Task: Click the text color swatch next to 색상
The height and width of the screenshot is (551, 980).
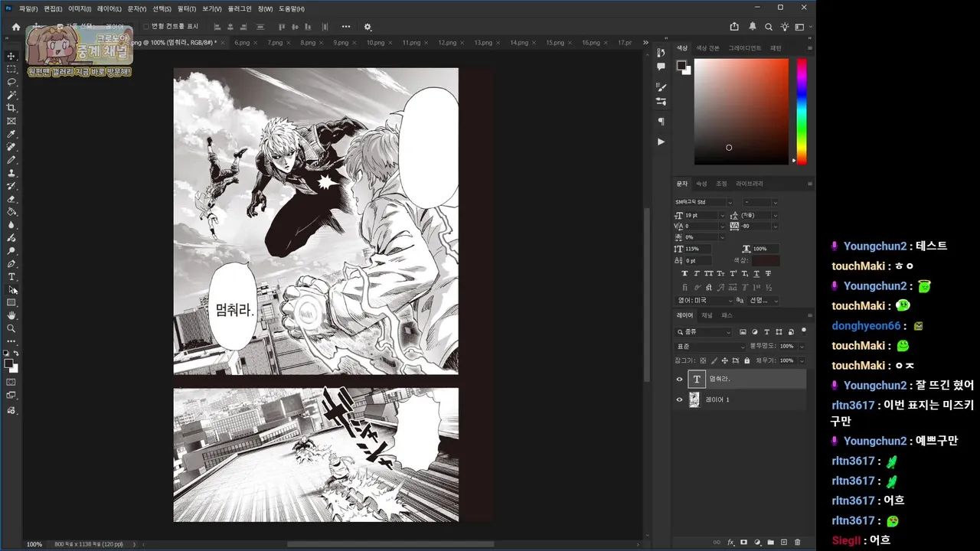Action: point(766,261)
